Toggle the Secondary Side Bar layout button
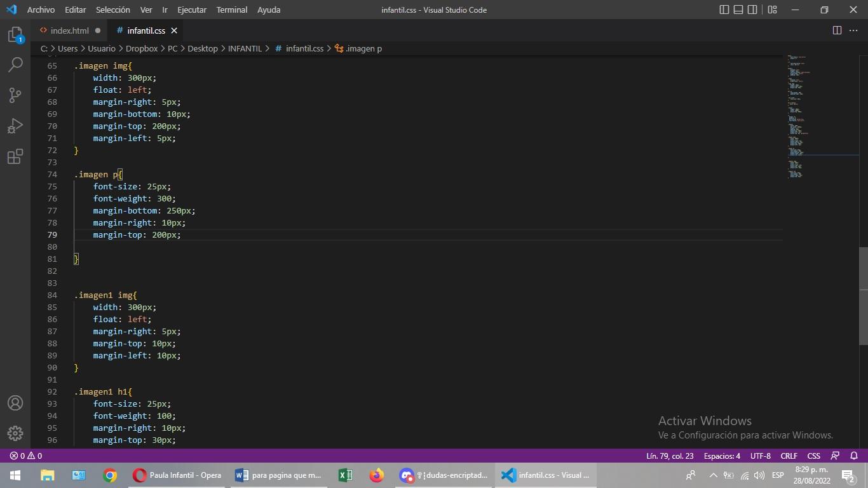The width and height of the screenshot is (868, 488). (x=752, y=10)
